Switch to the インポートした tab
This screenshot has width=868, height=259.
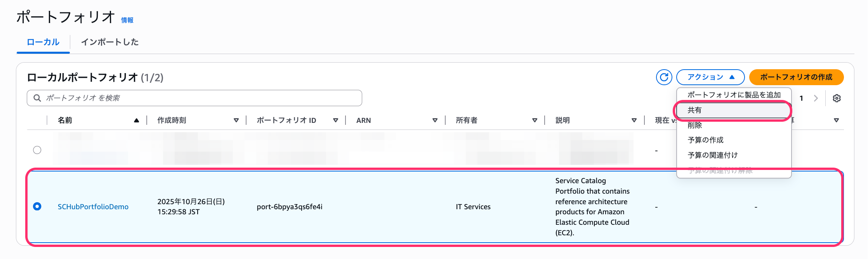109,42
